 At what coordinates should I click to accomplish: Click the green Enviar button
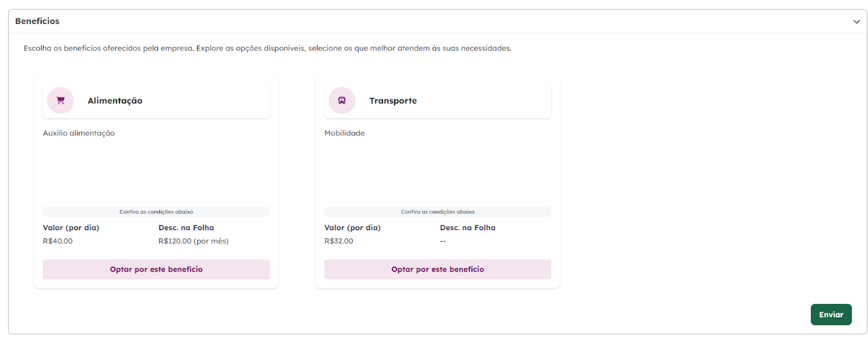(831, 315)
